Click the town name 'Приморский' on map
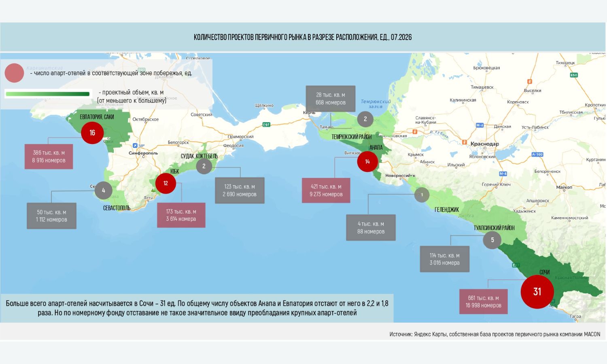 (240, 137)
